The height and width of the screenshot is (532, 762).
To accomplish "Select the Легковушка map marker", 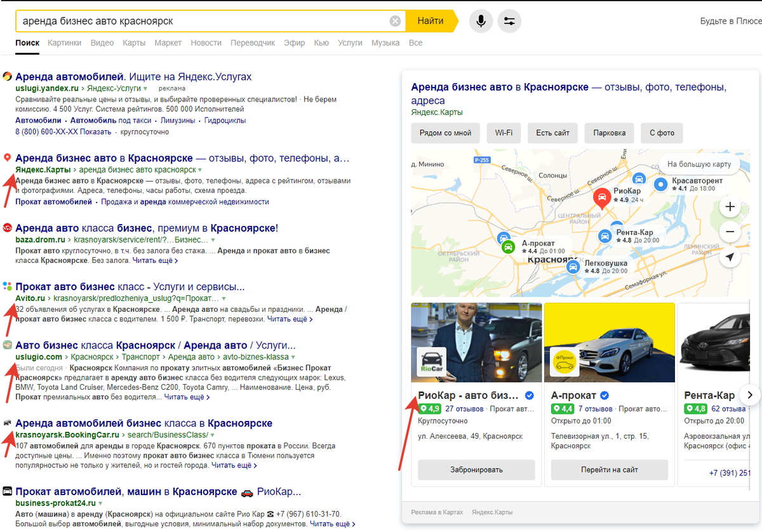I will (x=573, y=267).
